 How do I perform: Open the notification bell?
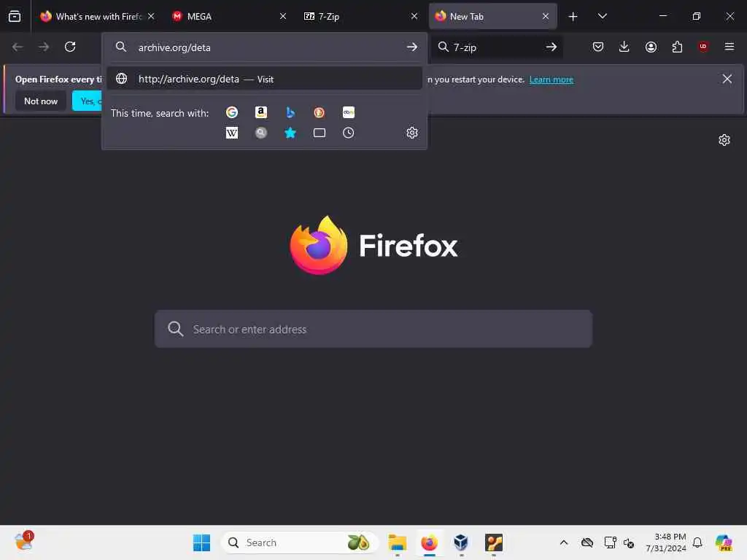click(697, 542)
